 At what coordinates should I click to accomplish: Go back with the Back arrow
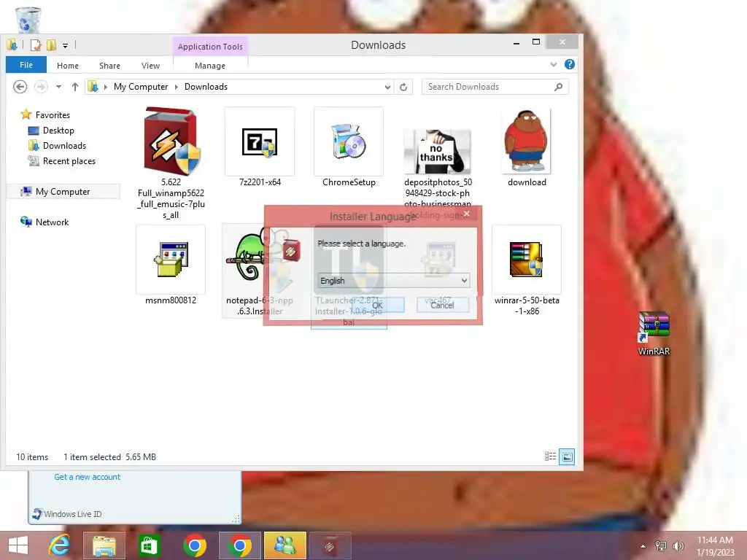(x=20, y=87)
